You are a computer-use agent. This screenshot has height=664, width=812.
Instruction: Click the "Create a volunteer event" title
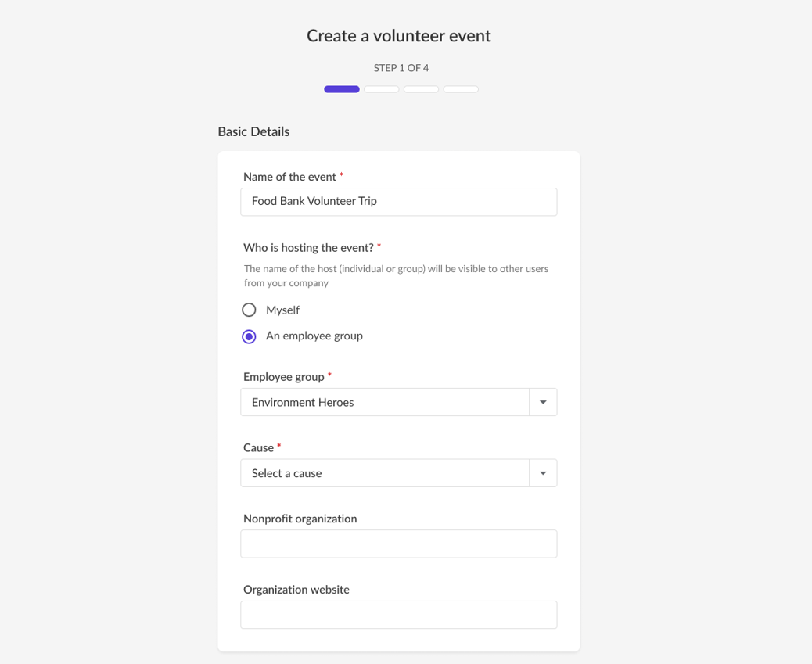point(399,36)
